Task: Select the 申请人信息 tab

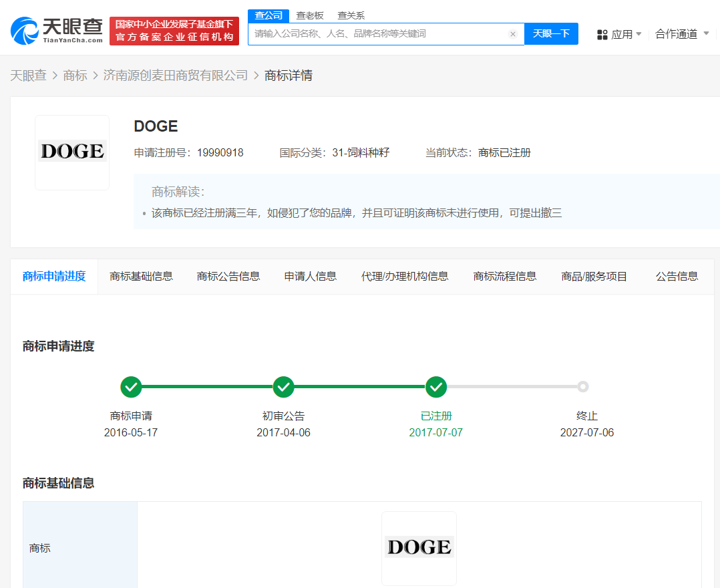Action: 310,275
